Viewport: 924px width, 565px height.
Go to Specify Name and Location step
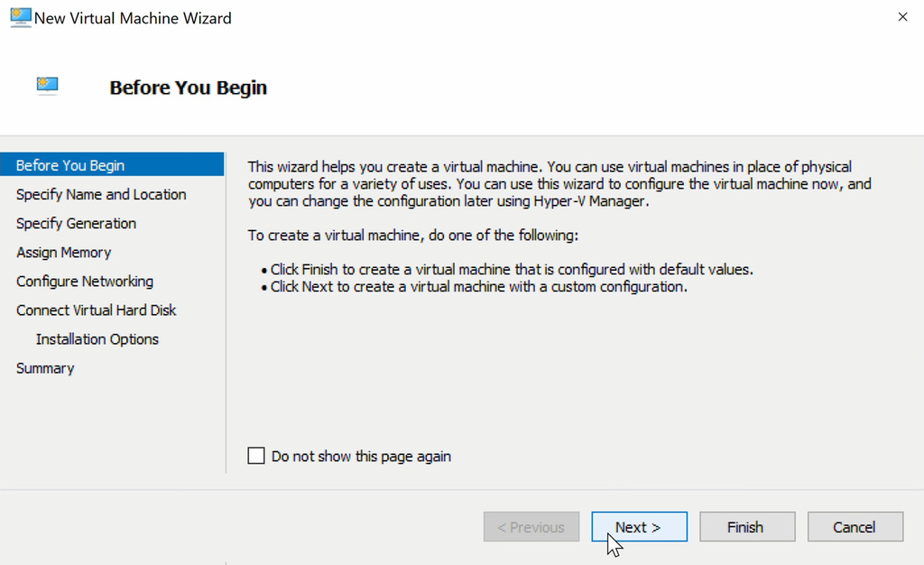[x=101, y=194]
